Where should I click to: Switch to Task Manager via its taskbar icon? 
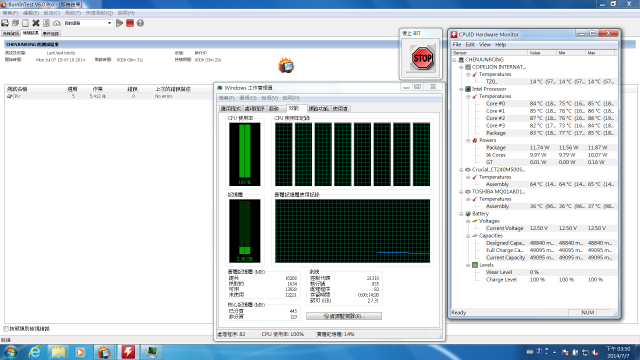pyautogui.click(x=151, y=352)
